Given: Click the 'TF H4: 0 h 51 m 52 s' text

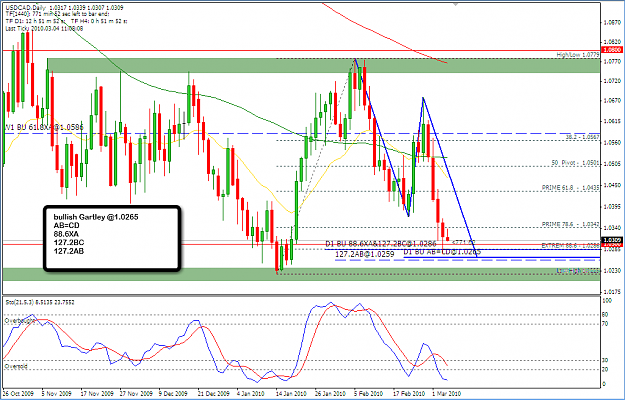Looking at the screenshot, I should [x=99, y=22].
